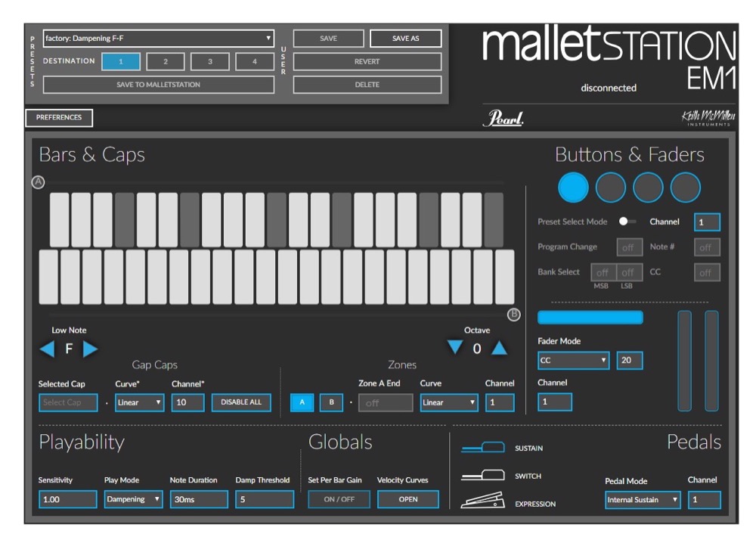Click the sustain pedal icon
756x546 pixels.
[x=483, y=446]
